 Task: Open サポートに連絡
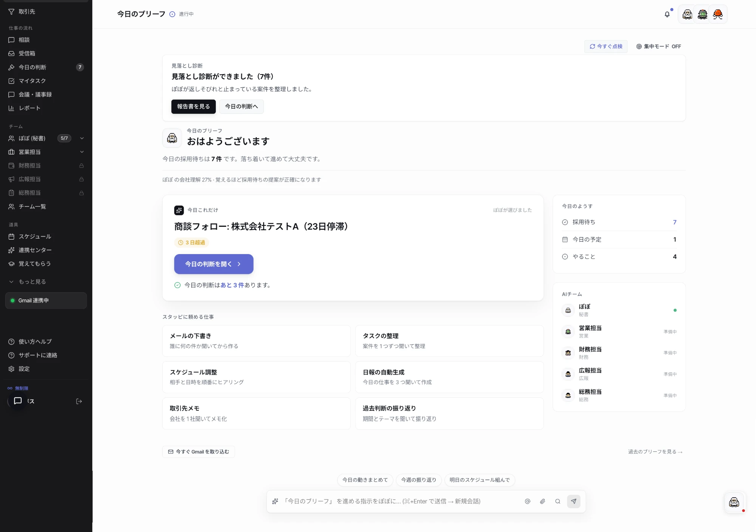(x=46, y=355)
